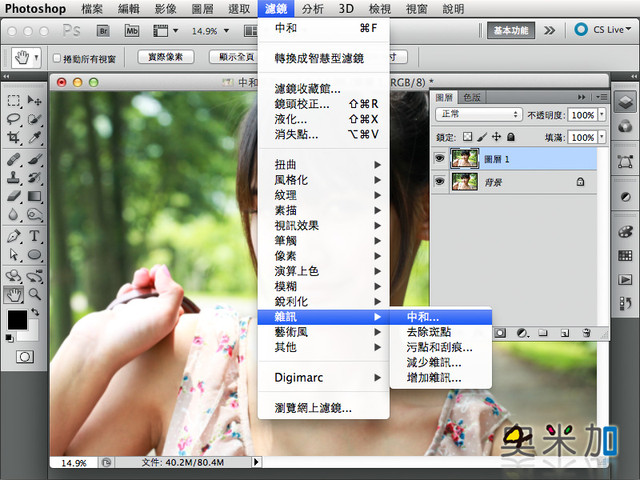
Task: Select the Zoom tool
Action: [34, 294]
